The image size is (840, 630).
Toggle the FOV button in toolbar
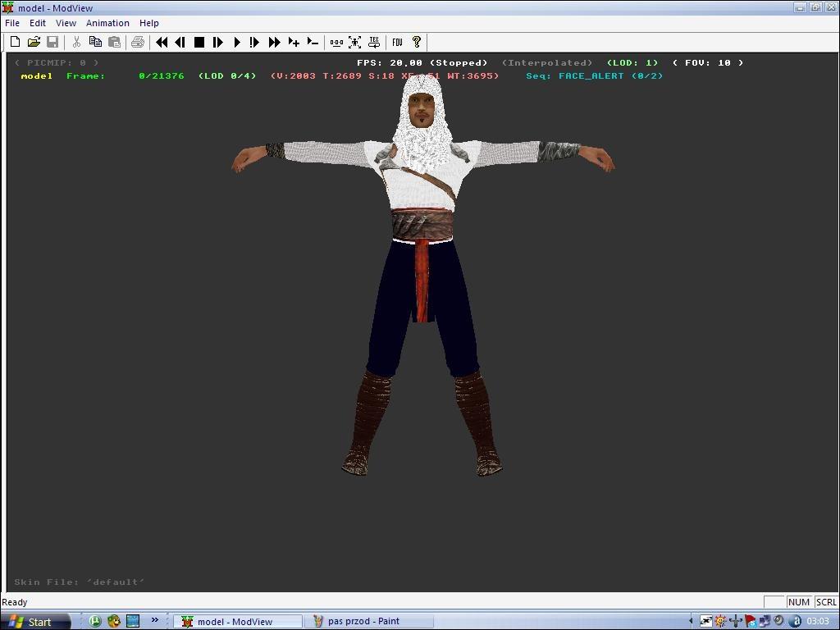[x=397, y=42]
